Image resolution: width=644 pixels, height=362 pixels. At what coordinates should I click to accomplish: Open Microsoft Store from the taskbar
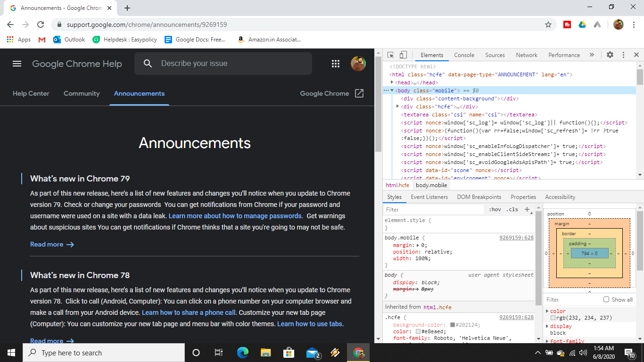(x=289, y=353)
